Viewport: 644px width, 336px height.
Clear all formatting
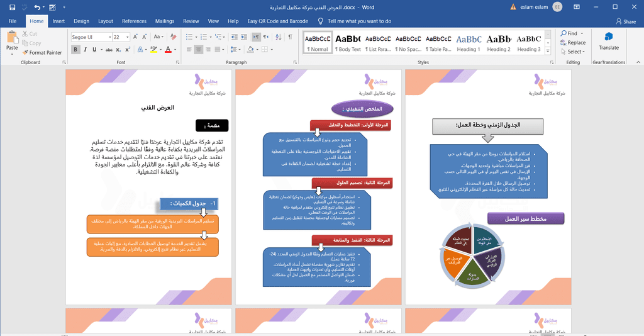point(174,37)
